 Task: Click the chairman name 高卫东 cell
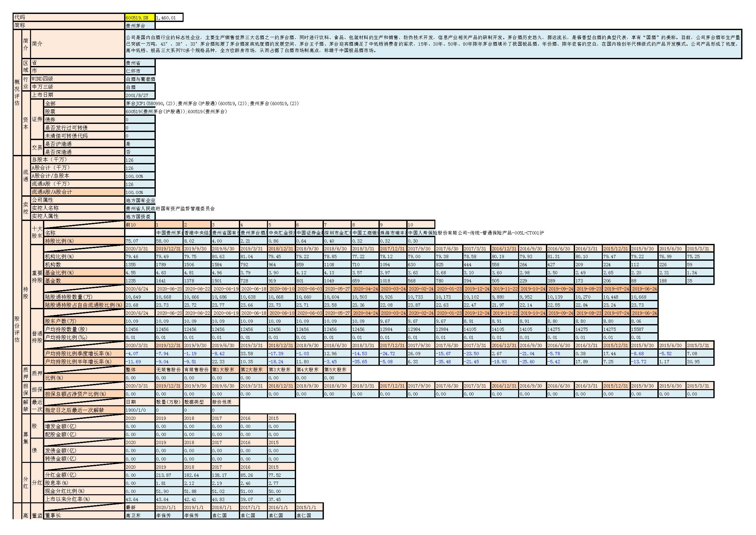click(x=140, y=516)
